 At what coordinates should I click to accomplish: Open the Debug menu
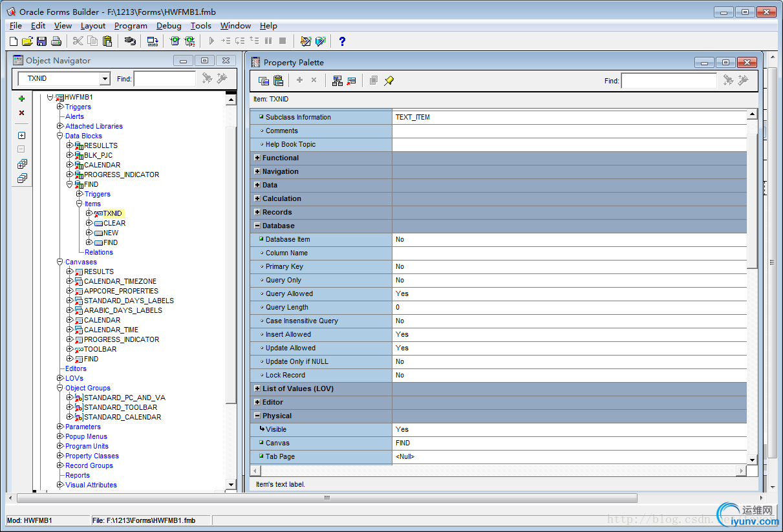(x=169, y=26)
